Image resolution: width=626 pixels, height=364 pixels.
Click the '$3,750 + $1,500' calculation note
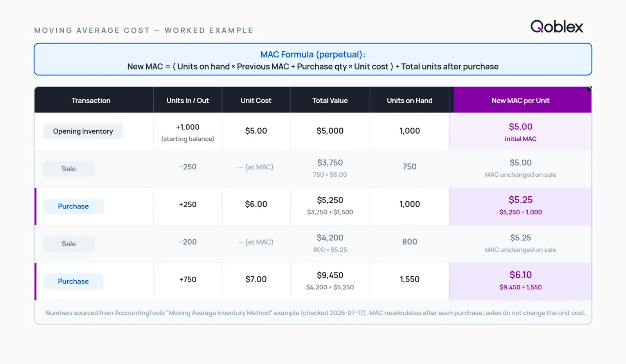coord(330,212)
